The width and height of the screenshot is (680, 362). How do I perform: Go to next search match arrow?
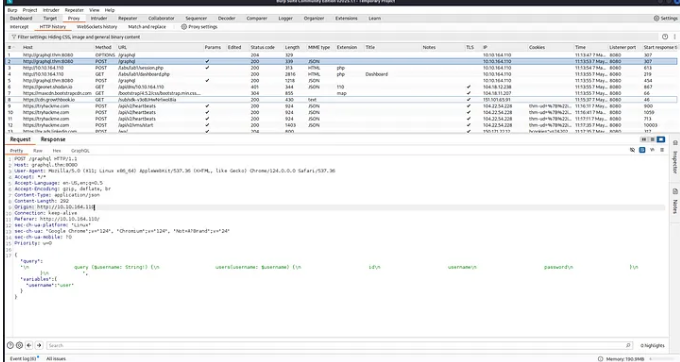pos(39,346)
